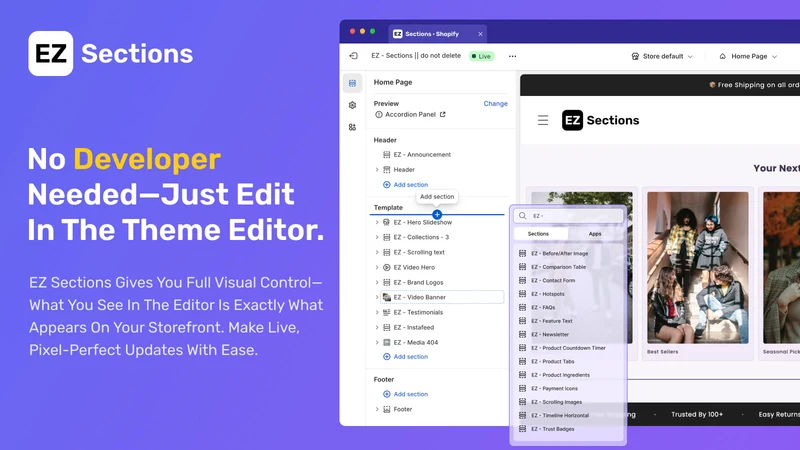Click Add section under Header group
This screenshot has width=800, height=450.
tap(406, 185)
